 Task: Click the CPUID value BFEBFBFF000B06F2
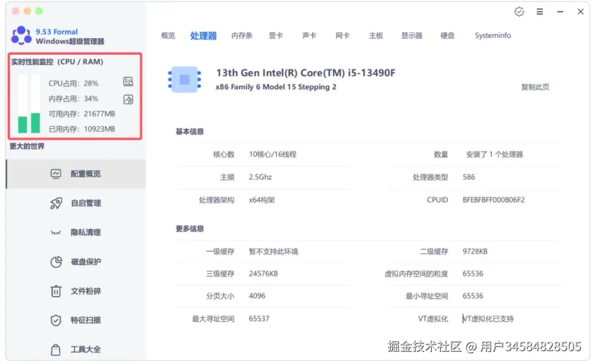pos(493,200)
